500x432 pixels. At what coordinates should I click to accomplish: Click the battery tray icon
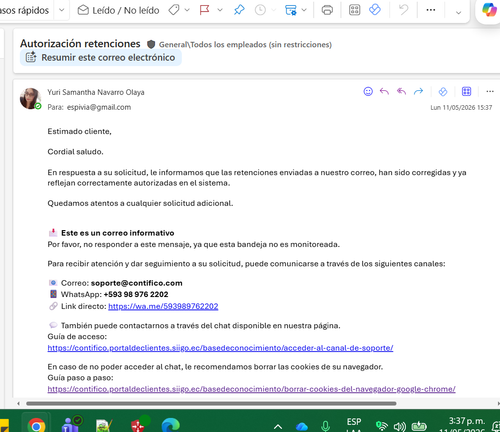(x=419, y=426)
